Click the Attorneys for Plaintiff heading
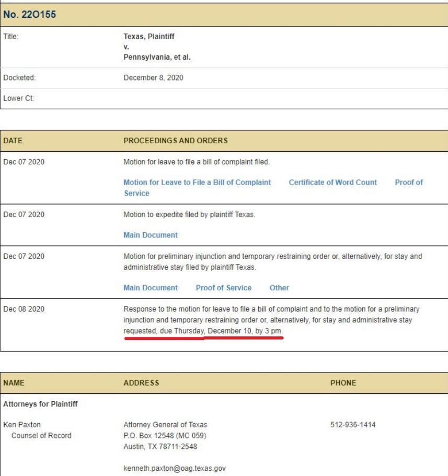The width and height of the screenshot is (448, 476). 40,404
